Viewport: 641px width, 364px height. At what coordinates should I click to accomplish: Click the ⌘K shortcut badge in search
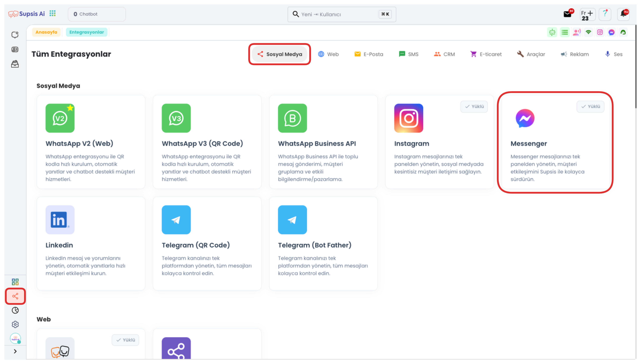tap(385, 14)
